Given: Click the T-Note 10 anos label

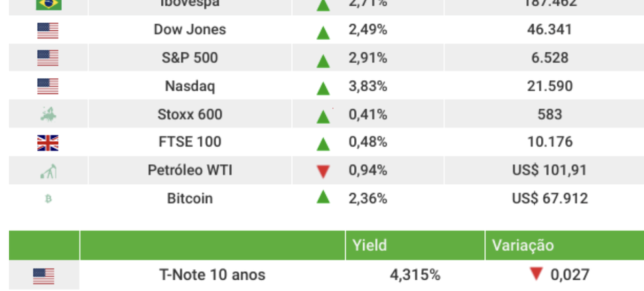Looking at the screenshot, I should tap(212, 275).
